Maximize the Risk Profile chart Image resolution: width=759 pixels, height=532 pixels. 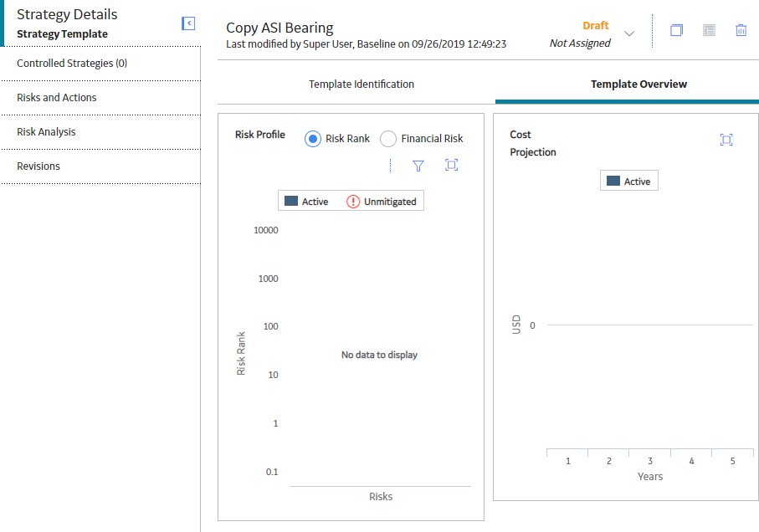click(x=451, y=166)
